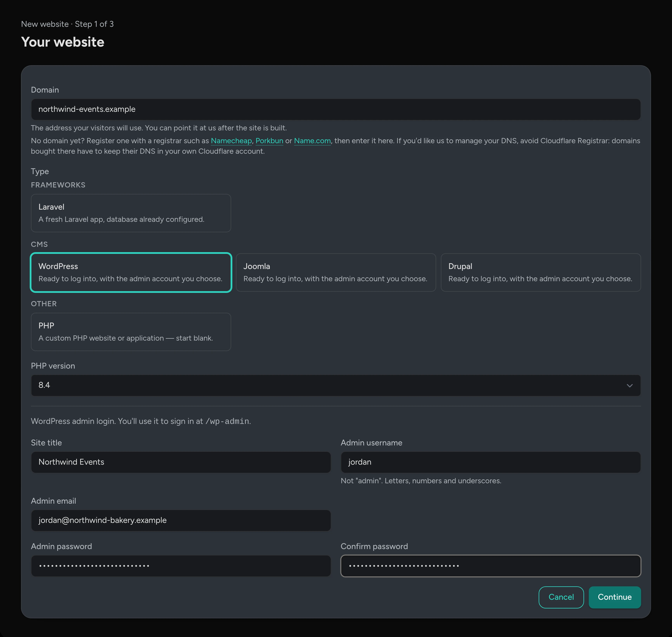Image resolution: width=672 pixels, height=637 pixels.
Task: Open the Porkbun registrar link
Action: 269,141
